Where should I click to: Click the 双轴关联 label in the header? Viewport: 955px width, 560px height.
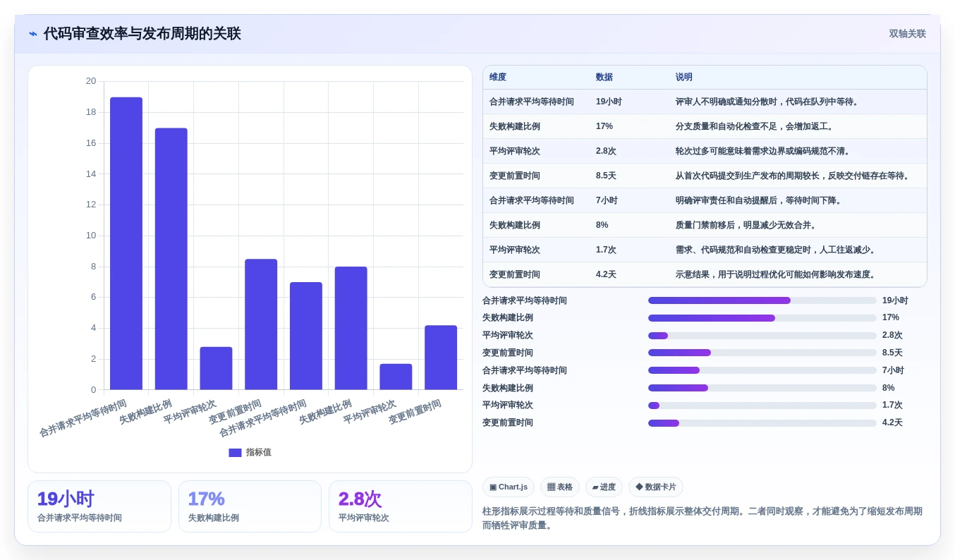(907, 34)
